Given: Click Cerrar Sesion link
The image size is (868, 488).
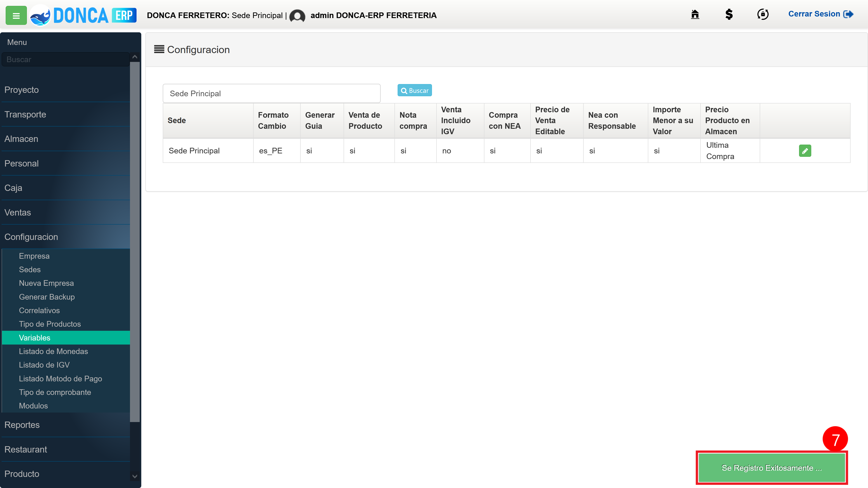Looking at the screenshot, I should pos(821,14).
